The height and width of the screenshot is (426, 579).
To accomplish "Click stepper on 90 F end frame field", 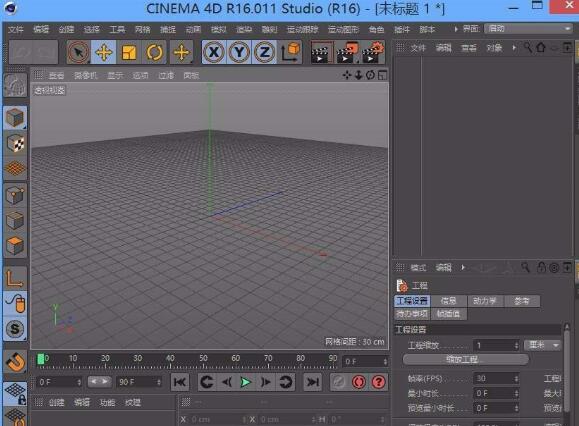I will pos(159,382).
